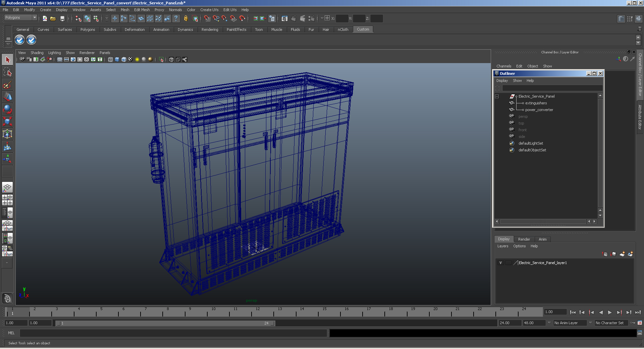Viewport: 644px width, 349px height.
Task: Select Electric_Service_Panel_layer1 layer
Action: pos(542,263)
